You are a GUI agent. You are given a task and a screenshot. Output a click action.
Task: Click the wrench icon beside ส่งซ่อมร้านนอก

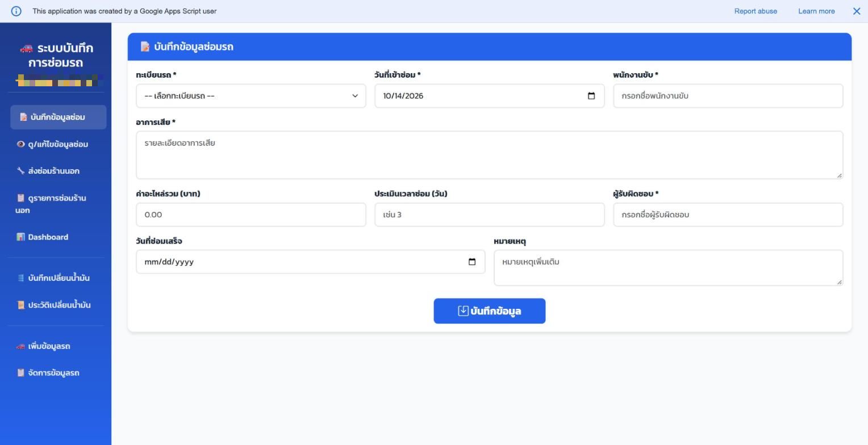pyautogui.click(x=20, y=171)
